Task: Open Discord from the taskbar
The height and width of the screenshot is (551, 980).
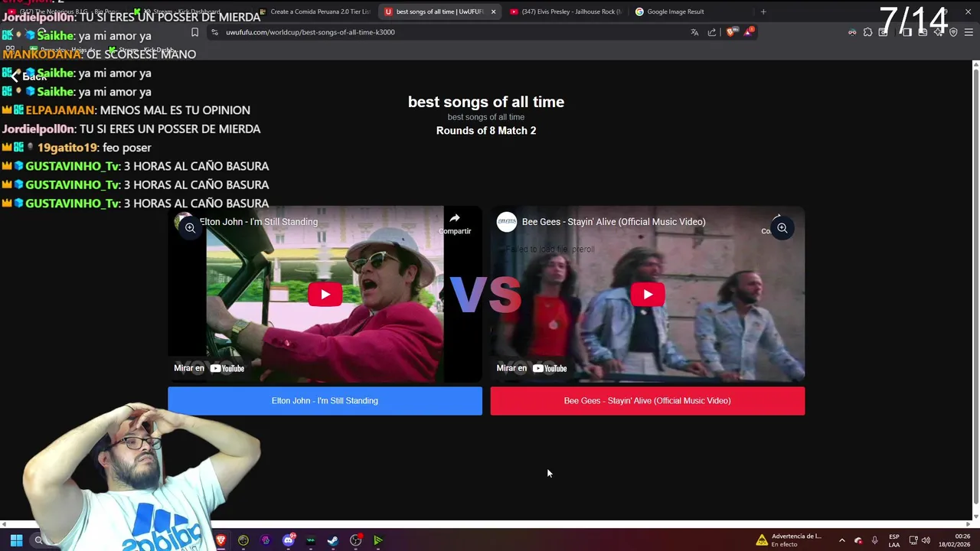Action: click(x=289, y=540)
